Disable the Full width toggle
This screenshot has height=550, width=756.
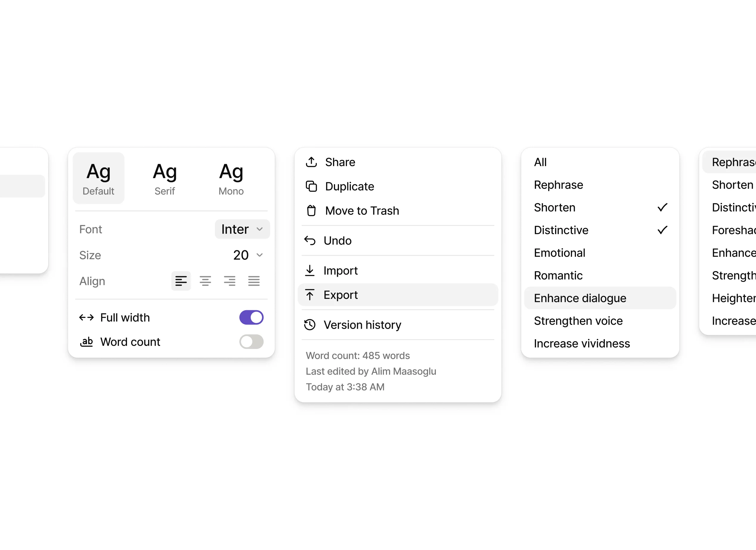point(251,318)
